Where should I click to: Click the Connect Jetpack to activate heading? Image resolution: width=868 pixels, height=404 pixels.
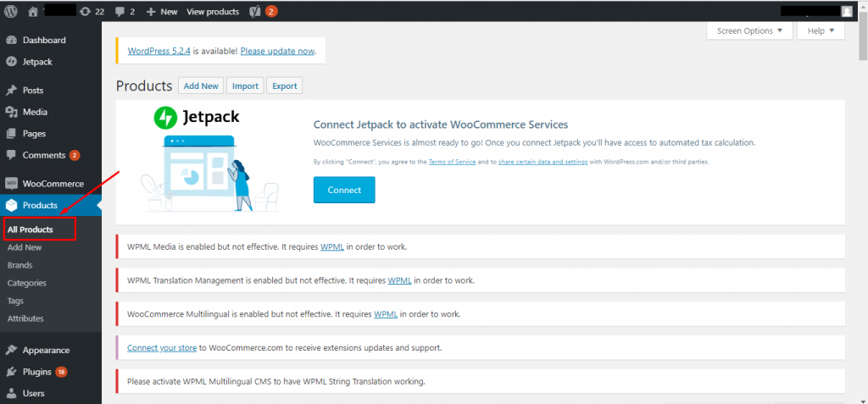point(441,125)
